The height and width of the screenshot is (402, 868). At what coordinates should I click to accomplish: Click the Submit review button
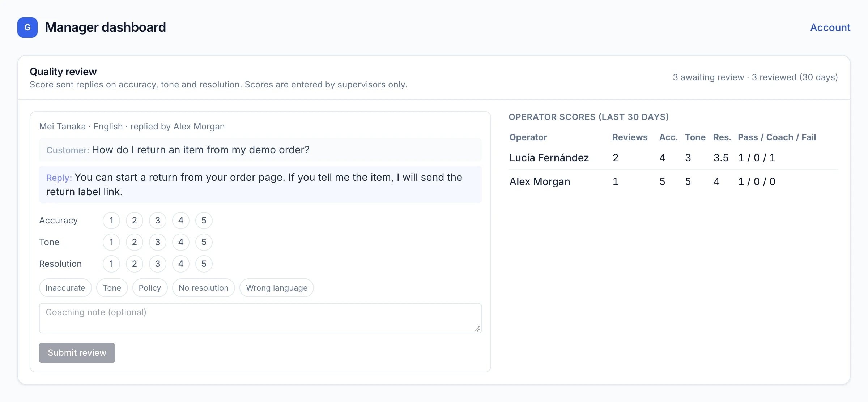tap(77, 353)
